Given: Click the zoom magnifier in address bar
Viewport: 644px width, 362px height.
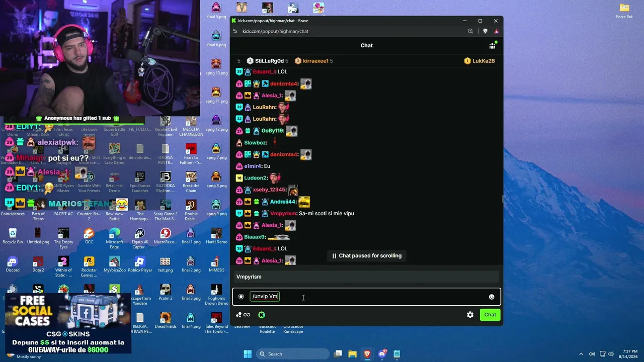Looking at the screenshot, I should tap(470, 31).
